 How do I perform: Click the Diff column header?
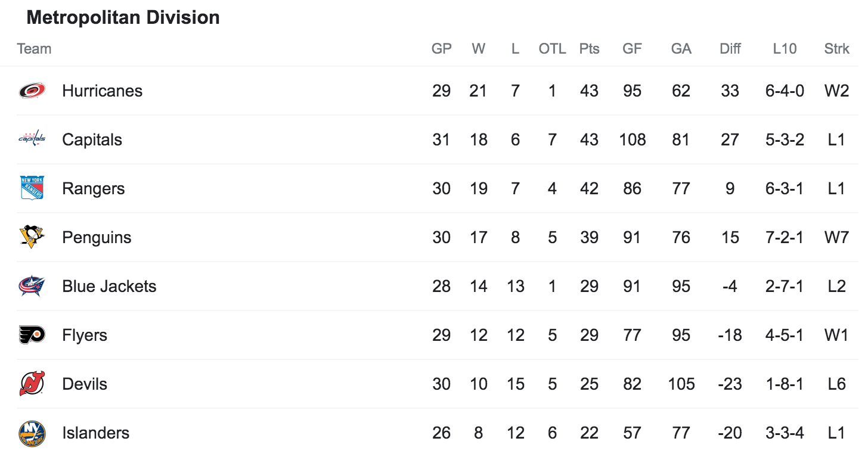point(730,49)
